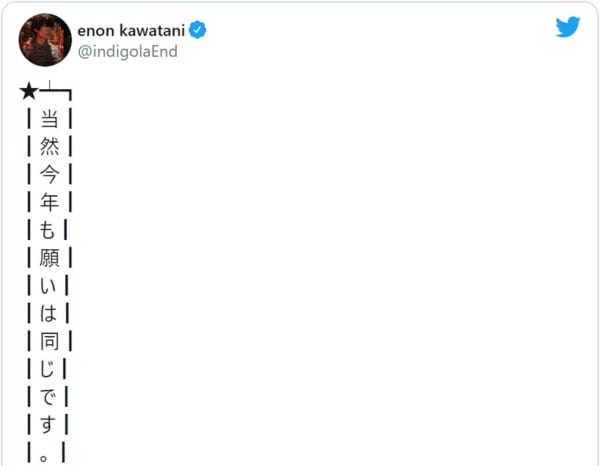Screen dimensions: 600x466
Task: Click the blue verified badge
Action: coord(197,30)
